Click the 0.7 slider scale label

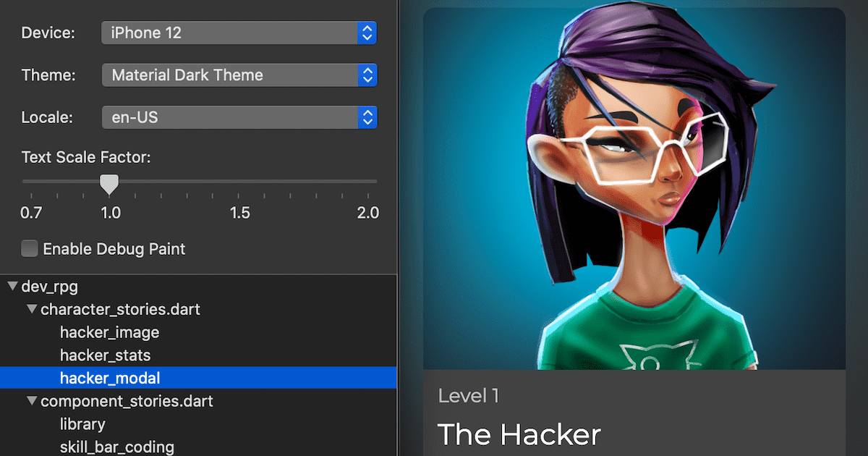click(x=31, y=213)
